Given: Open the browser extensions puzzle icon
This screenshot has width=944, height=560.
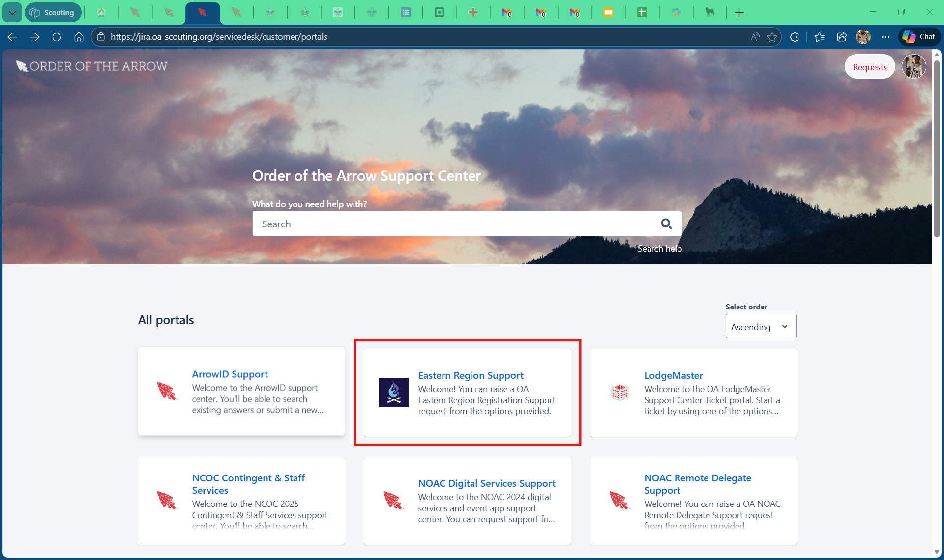Looking at the screenshot, I should pyautogui.click(x=795, y=37).
